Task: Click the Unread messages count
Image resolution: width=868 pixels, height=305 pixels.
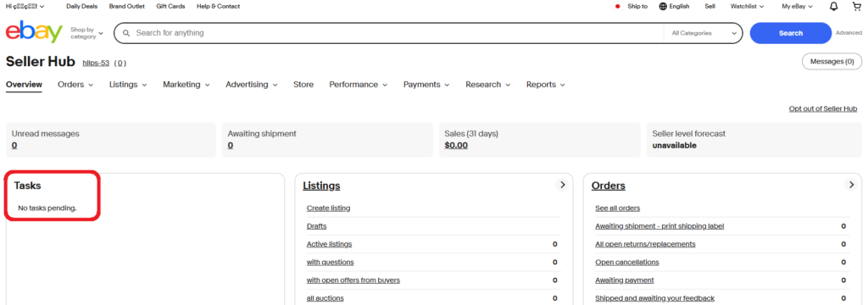Action: click(x=14, y=146)
